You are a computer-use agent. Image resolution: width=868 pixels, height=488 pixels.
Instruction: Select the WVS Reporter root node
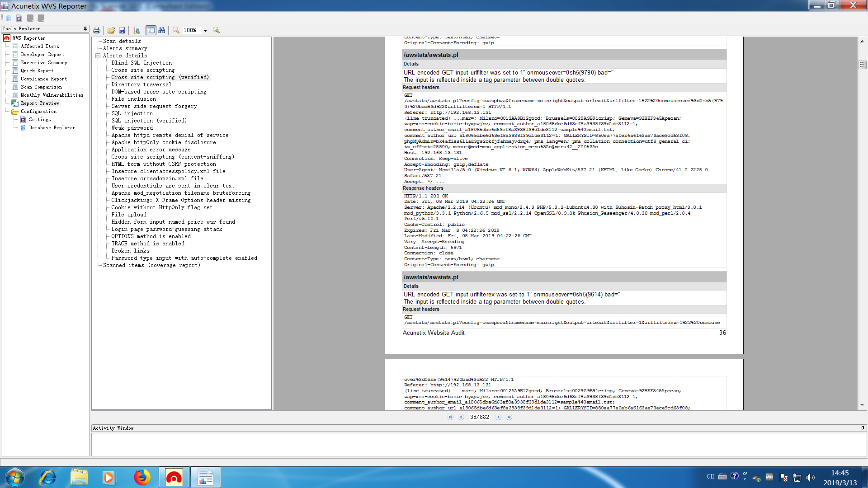tap(29, 38)
